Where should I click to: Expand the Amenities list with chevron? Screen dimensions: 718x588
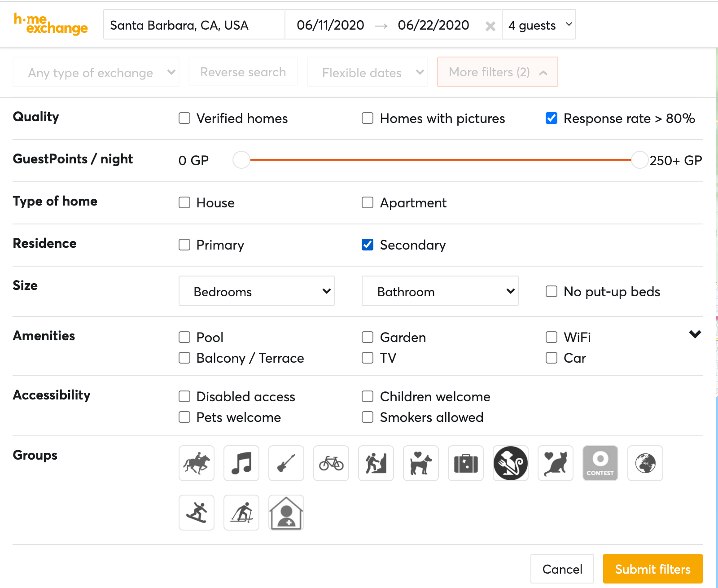point(695,334)
